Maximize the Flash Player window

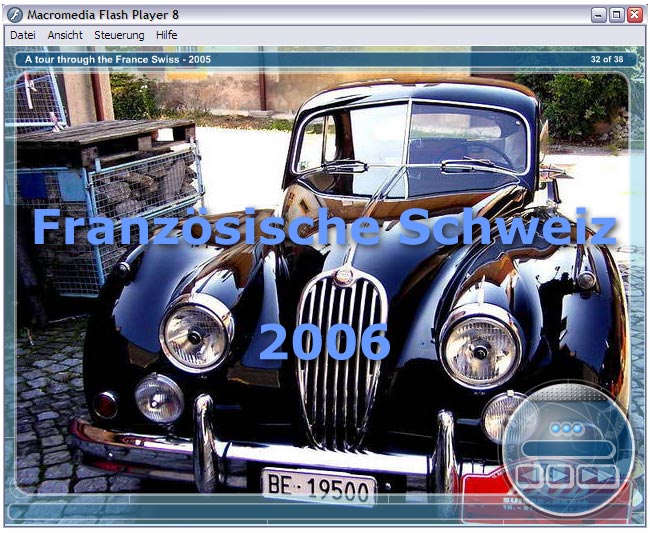616,14
